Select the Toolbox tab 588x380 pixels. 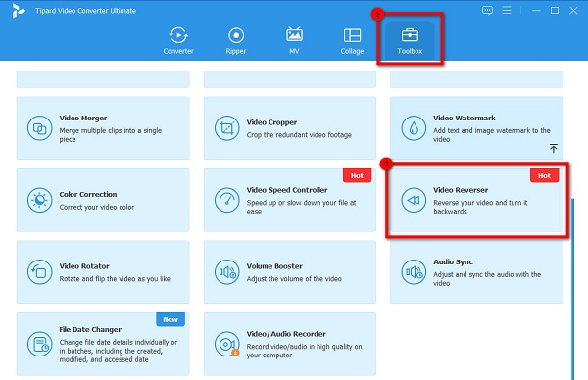pos(410,41)
